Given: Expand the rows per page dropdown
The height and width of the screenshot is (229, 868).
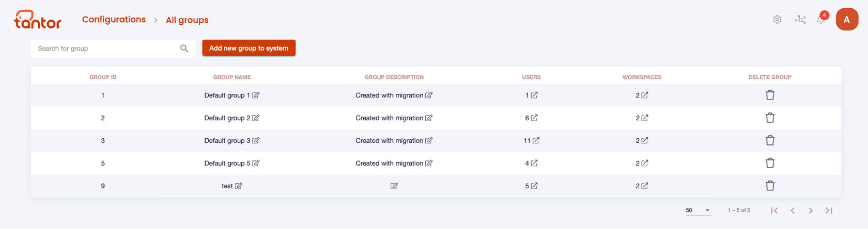Looking at the screenshot, I should click(x=699, y=210).
